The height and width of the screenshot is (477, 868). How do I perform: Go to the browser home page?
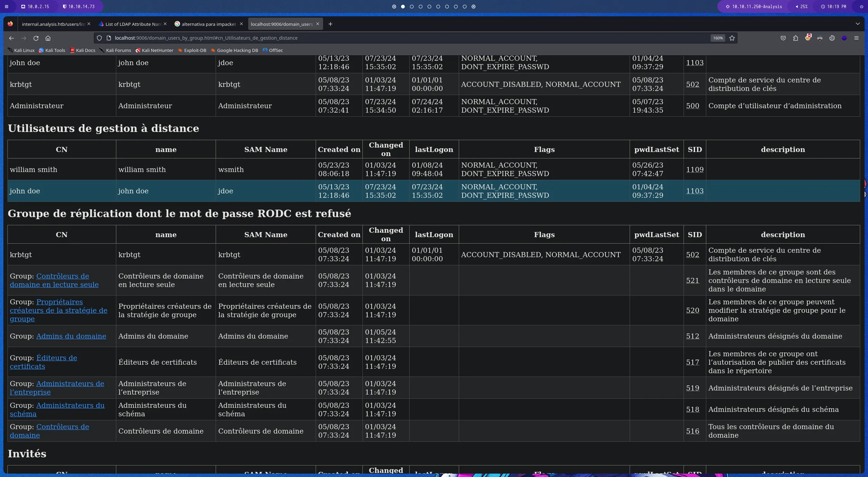tap(48, 38)
